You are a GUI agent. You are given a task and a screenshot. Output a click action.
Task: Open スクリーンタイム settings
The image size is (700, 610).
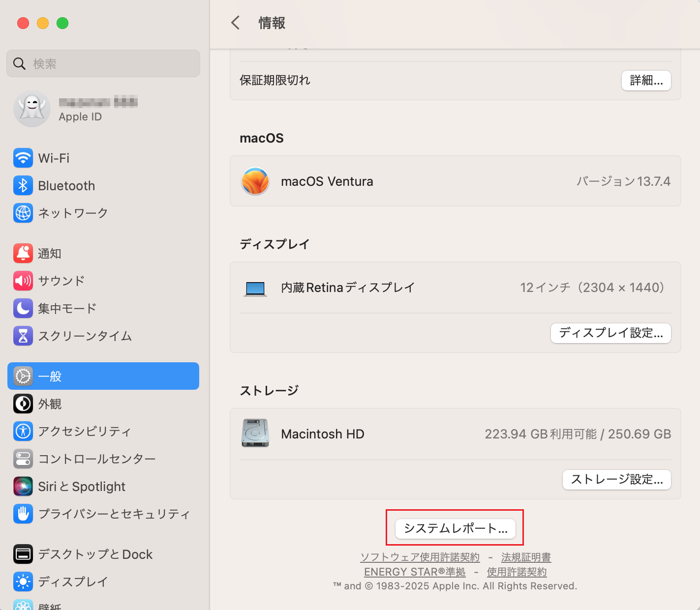[x=85, y=336]
